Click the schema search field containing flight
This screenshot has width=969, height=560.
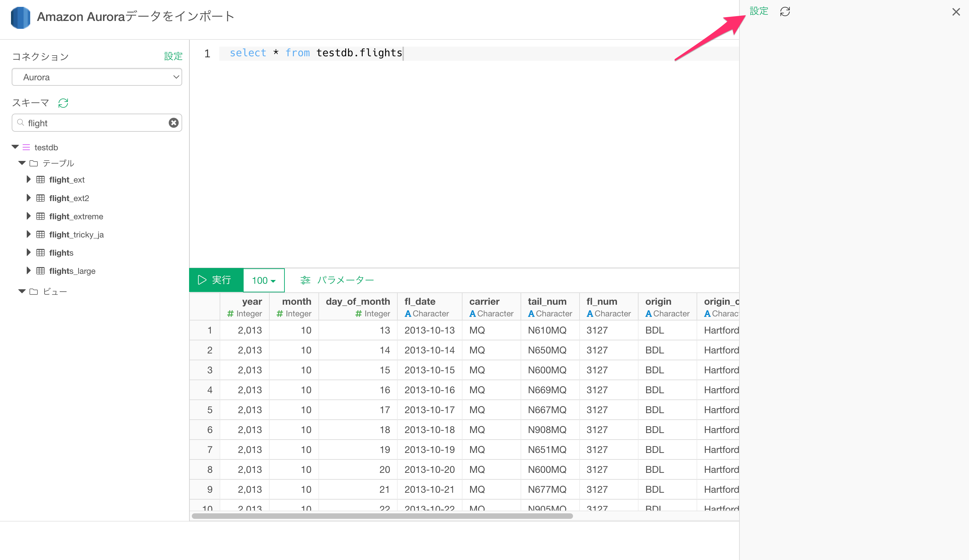pos(97,123)
